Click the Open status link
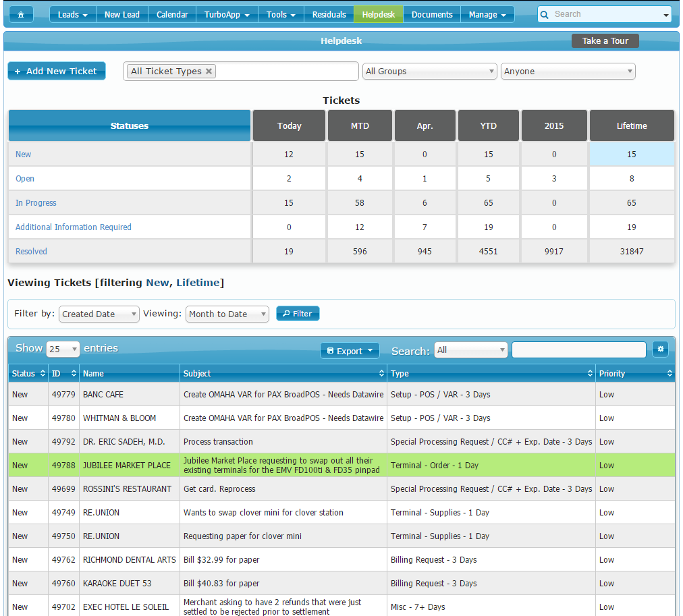This screenshot has height=616, width=683. pyautogui.click(x=25, y=179)
